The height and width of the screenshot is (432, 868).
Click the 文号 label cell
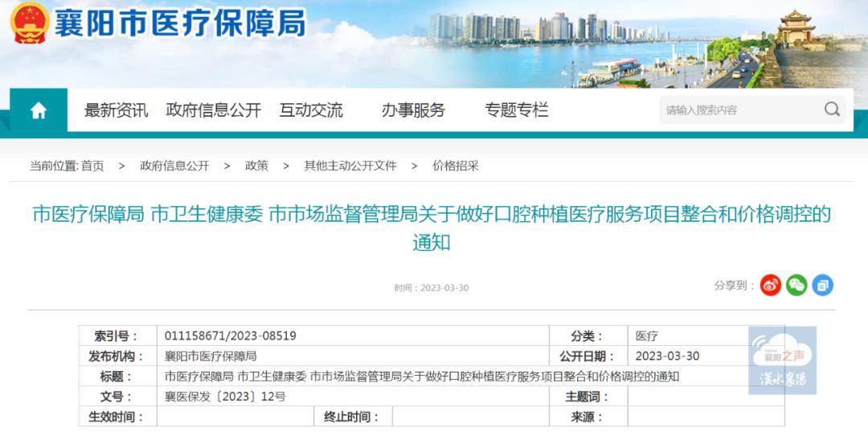coord(118,397)
